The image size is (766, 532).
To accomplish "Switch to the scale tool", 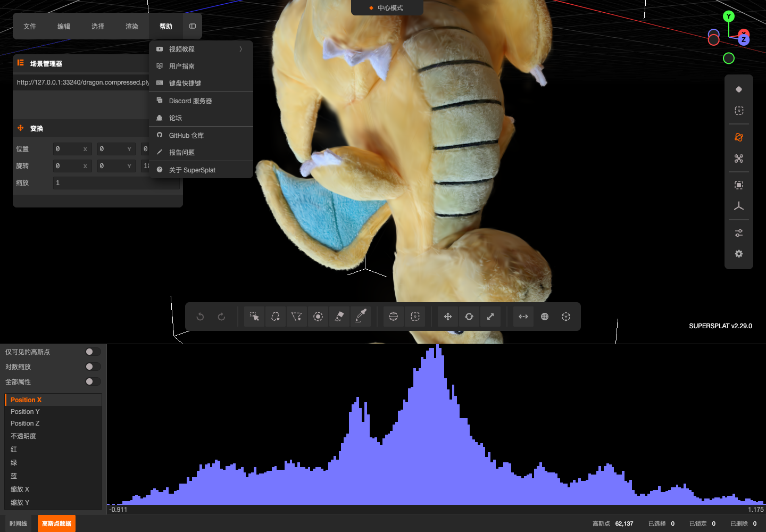I will [x=490, y=317].
